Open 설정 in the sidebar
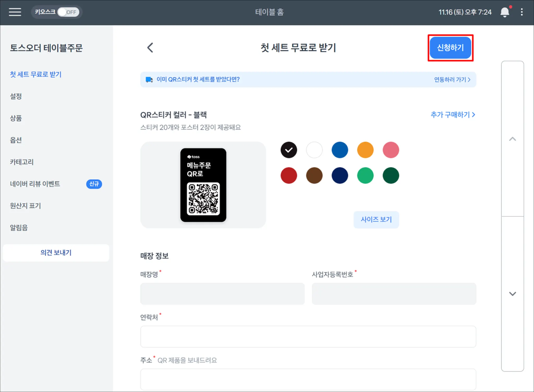 pos(16,96)
